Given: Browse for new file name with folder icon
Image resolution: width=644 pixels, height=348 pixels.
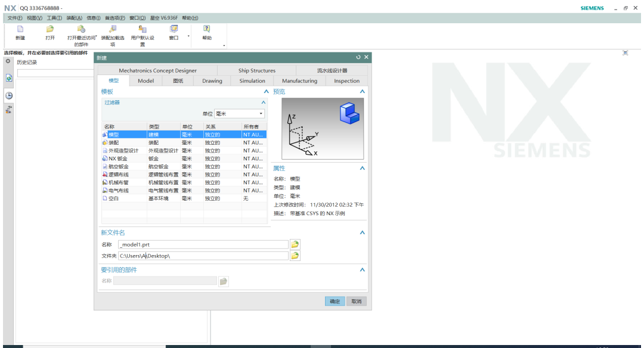Looking at the screenshot, I should click(x=295, y=244).
